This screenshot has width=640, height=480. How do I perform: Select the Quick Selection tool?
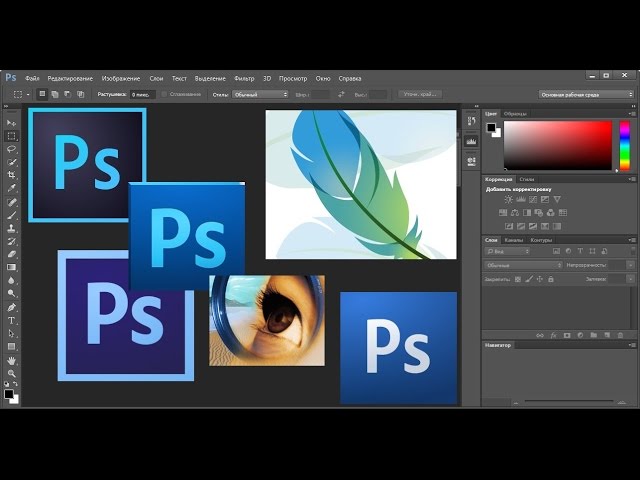(x=11, y=162)
